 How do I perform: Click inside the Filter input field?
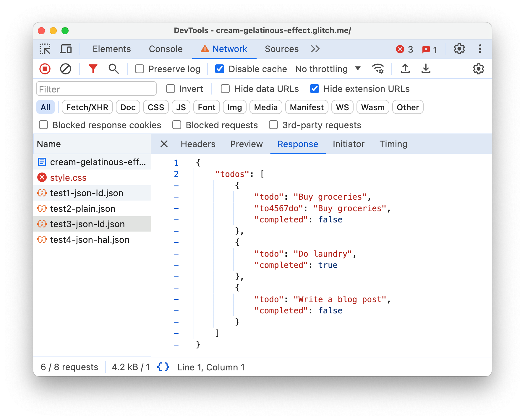coord(96,88)
